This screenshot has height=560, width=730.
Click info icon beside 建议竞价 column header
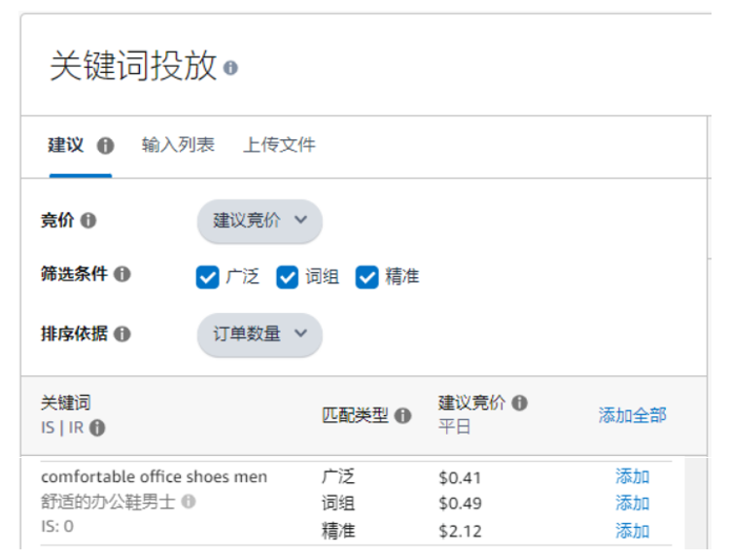[x=520, y=402]
